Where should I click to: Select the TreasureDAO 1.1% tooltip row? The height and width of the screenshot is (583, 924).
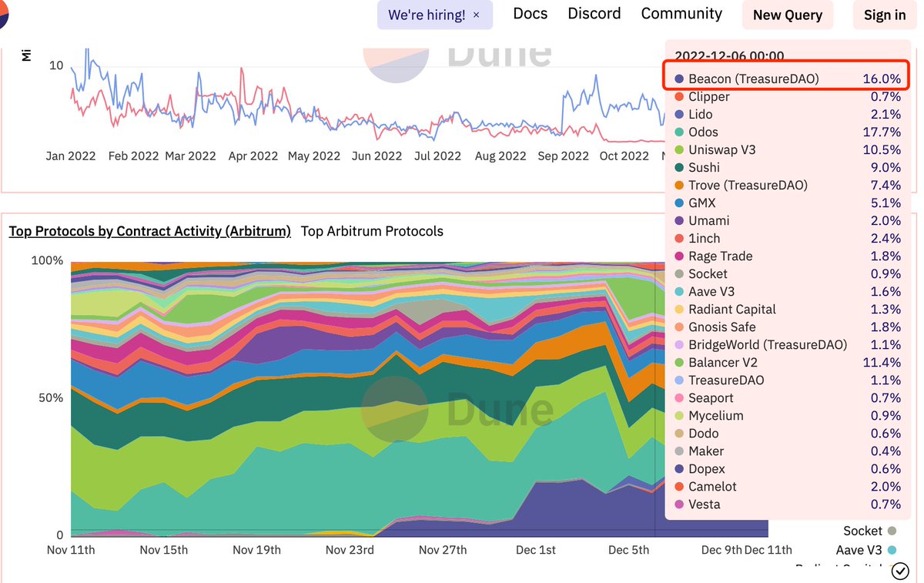coord(788,380)
